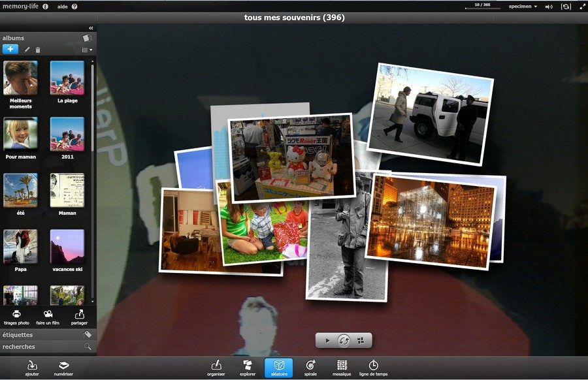Toggle fullscreen with the expand arrows

[582, 7]
